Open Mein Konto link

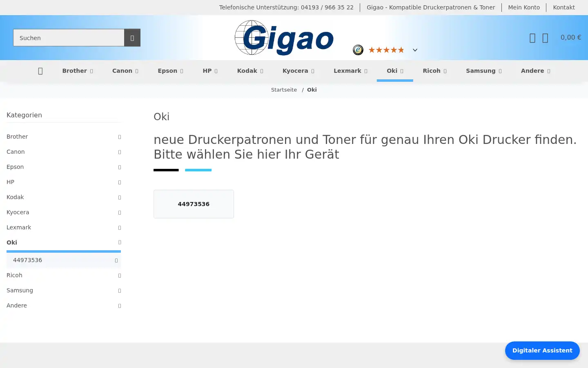click(x=524, y=7)
